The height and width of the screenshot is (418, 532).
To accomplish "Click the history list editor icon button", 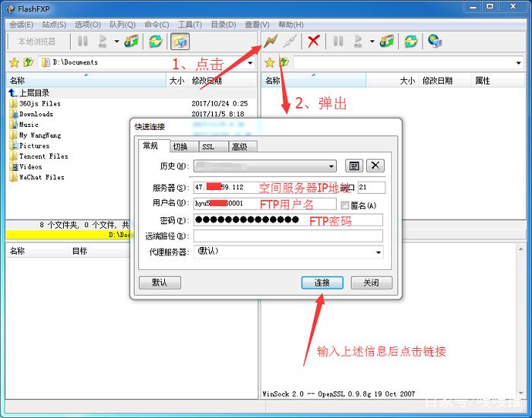I will tap(354, 166).
